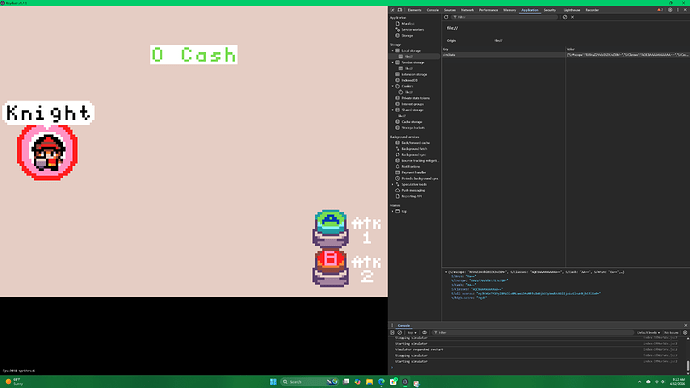Open Extension storage in sidebar
This screenshot has height=388, width=690.
(414, 74)
